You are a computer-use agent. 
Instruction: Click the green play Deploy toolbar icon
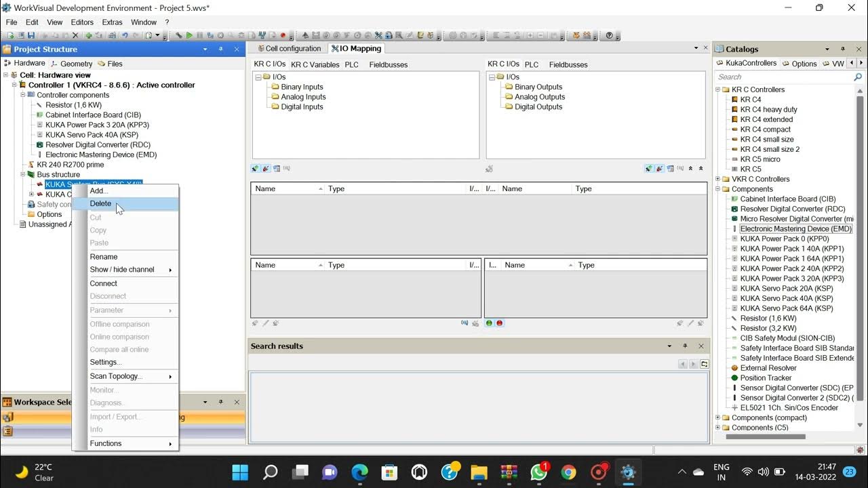pos(189,35)
